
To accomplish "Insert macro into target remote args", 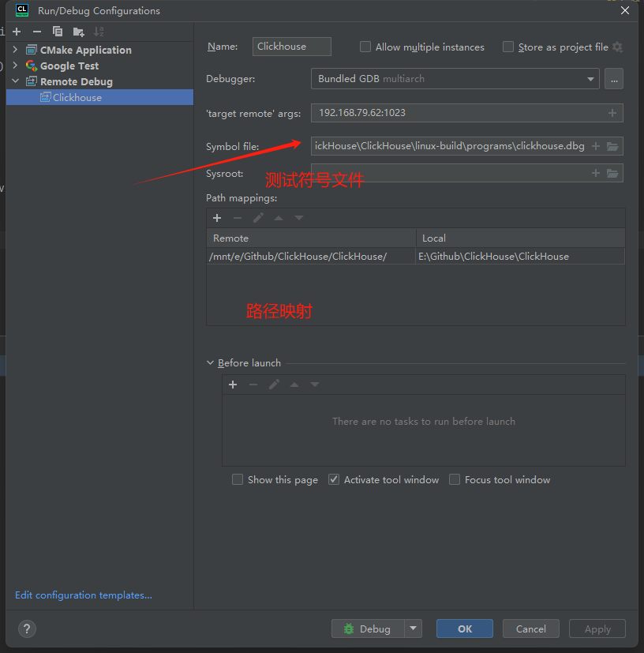I will tap(612, 113).
